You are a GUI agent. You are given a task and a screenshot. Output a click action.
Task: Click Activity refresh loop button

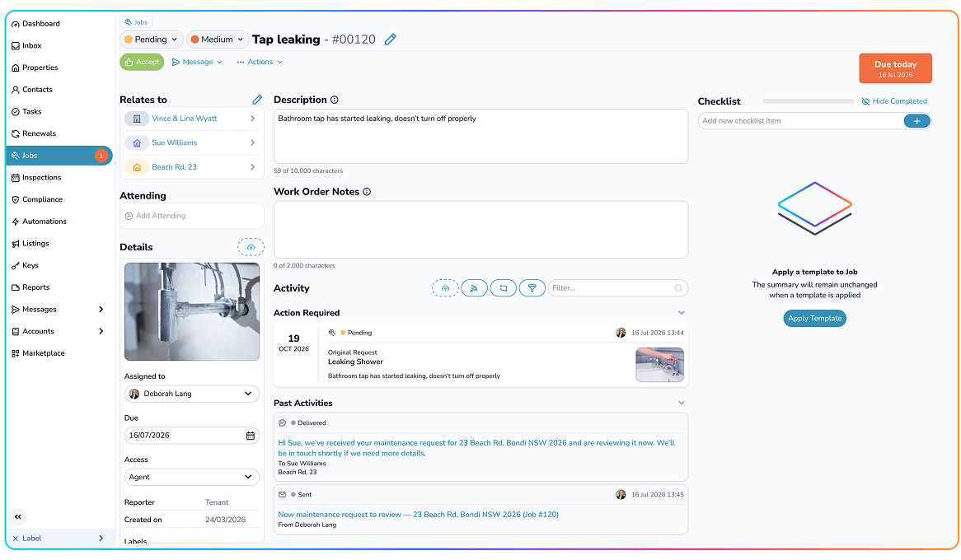coord(504,288)
